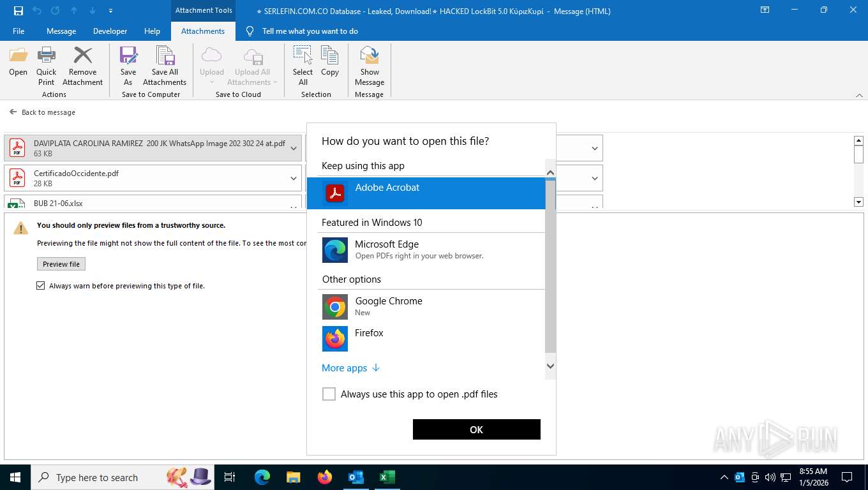This screenshot has width=868, height=490.
Task: Click the Previous Item up arrow
Action: click(74, 11)
